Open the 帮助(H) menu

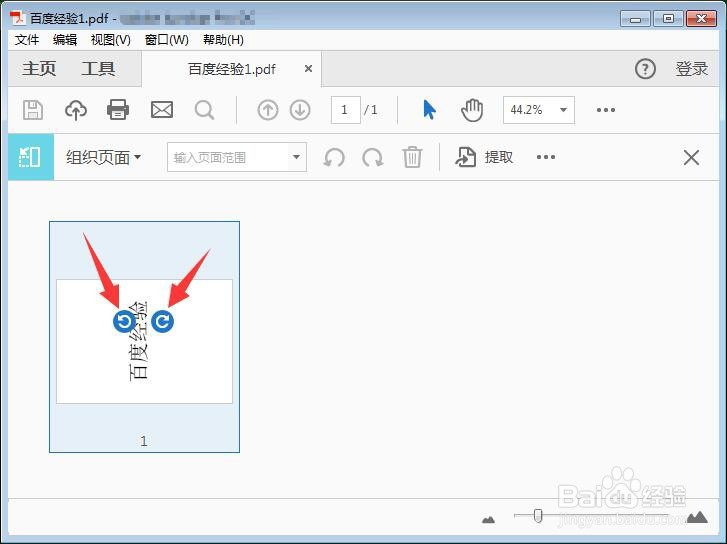click(x=223, y=40)
